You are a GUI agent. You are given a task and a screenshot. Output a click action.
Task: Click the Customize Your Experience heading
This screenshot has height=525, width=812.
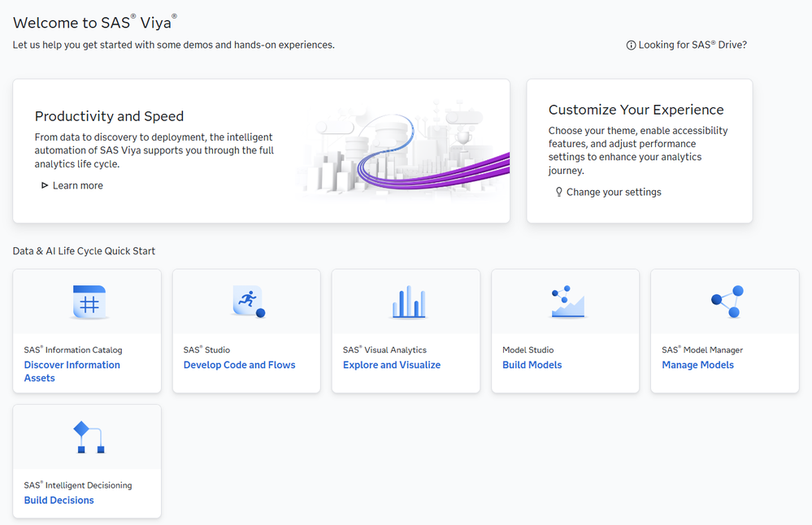(x=636, y=110)
